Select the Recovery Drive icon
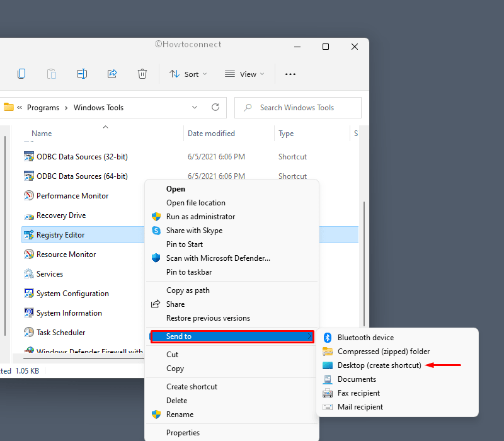Screen dimensions: 504x441 [x=28, y=216]
